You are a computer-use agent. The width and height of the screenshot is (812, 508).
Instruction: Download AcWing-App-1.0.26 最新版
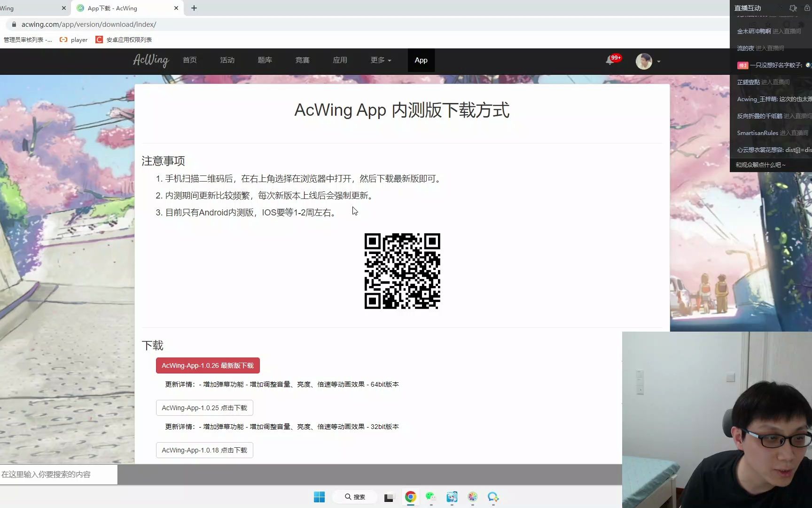pos(208,365)
